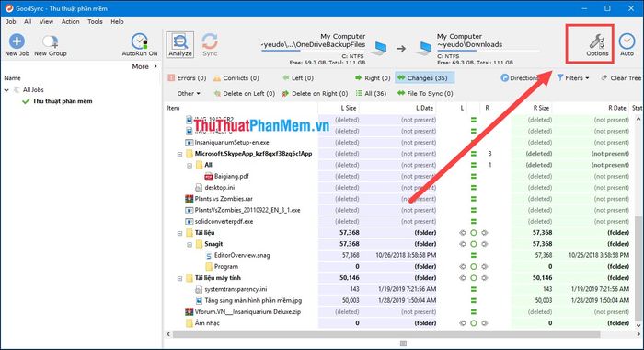Click the Program folder row
The image size is (644, 350).
tap(226, 267)
